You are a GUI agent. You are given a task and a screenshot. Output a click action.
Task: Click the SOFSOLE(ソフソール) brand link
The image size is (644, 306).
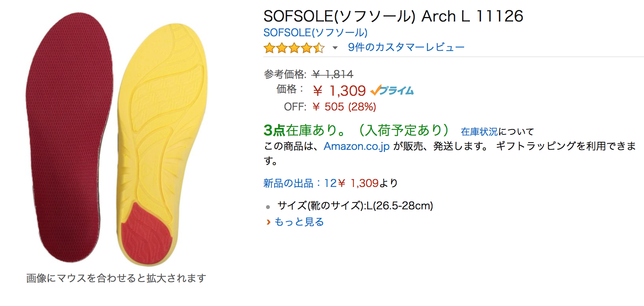pos(315,32)
